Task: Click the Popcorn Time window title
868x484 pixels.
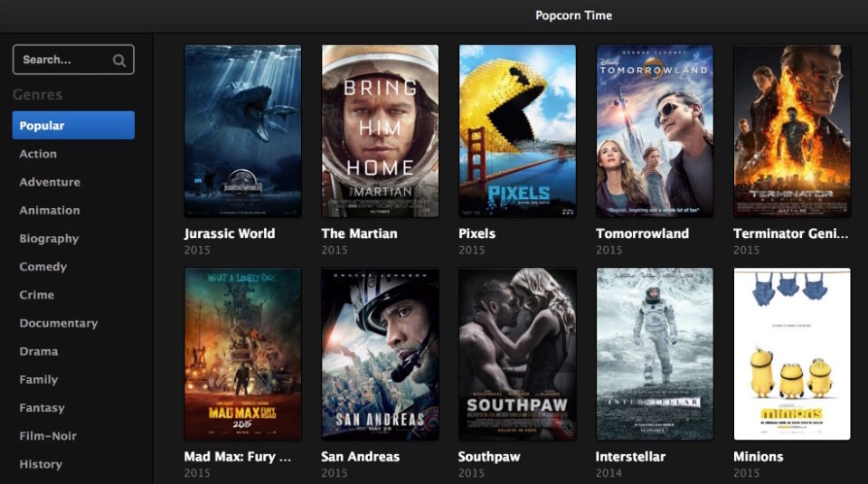Action: coord(573,15)
